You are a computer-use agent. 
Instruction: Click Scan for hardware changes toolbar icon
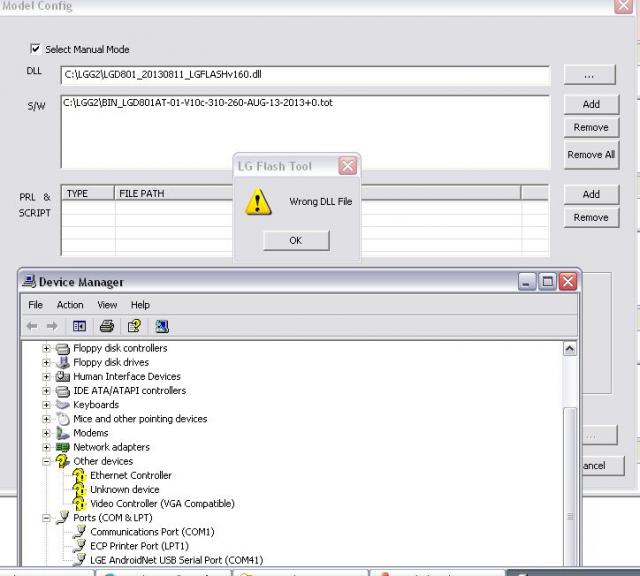163,326
